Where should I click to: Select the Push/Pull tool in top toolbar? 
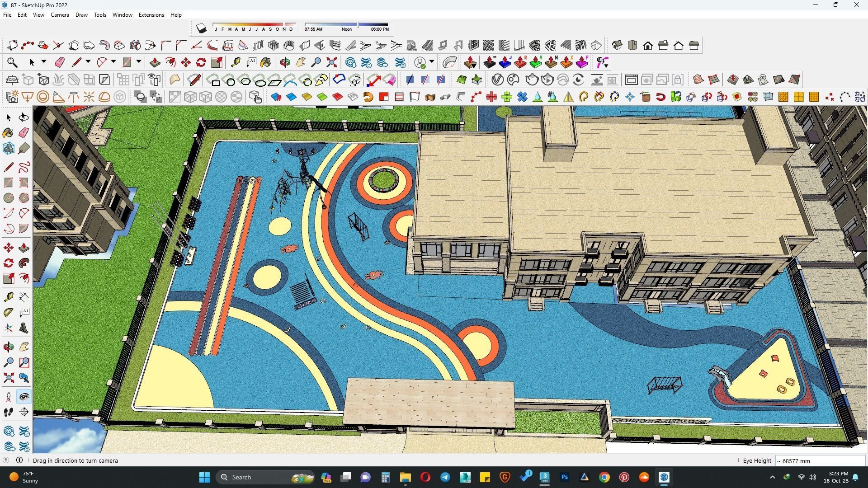tap(155, 62)
